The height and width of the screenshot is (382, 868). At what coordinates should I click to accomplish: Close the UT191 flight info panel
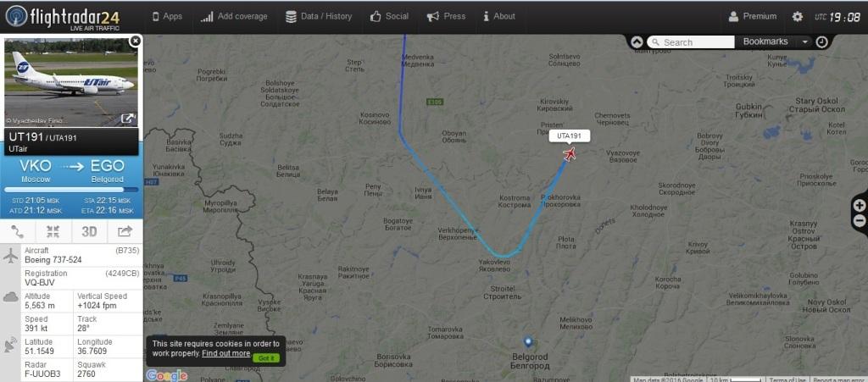(135, 41)
